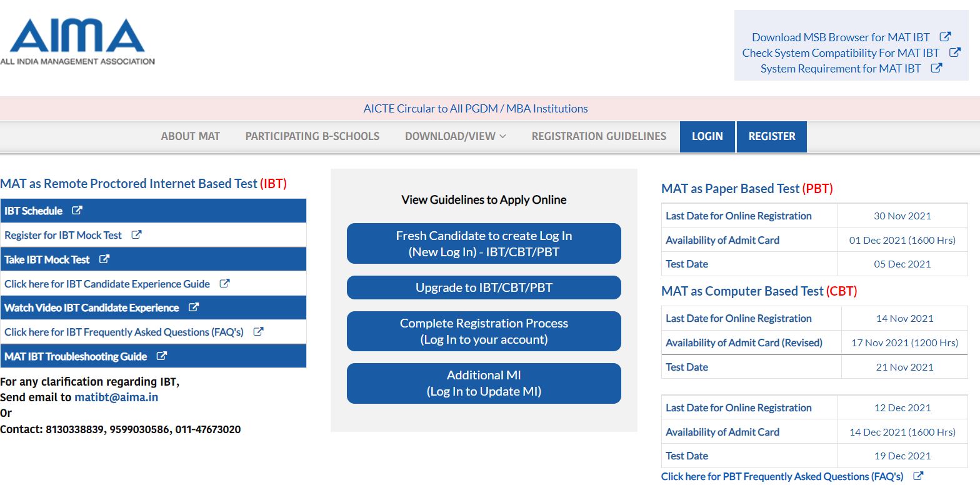Open MAT IBT Troubleshooting Guide link
The image size is (980, 485).
(x=76, y=356)
